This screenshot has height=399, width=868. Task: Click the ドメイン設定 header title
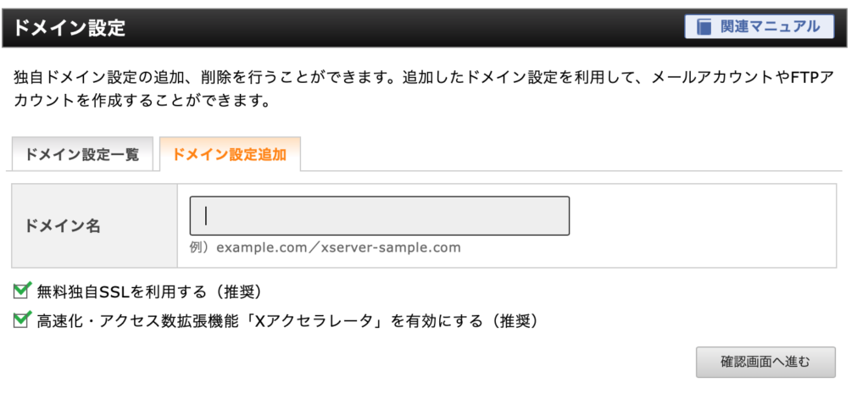[69, 27]
